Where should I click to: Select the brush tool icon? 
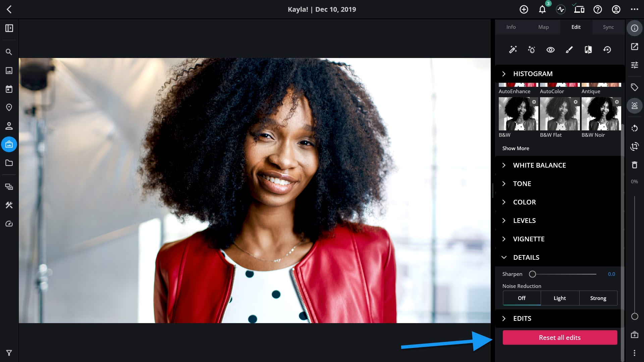tap(569, 50)
